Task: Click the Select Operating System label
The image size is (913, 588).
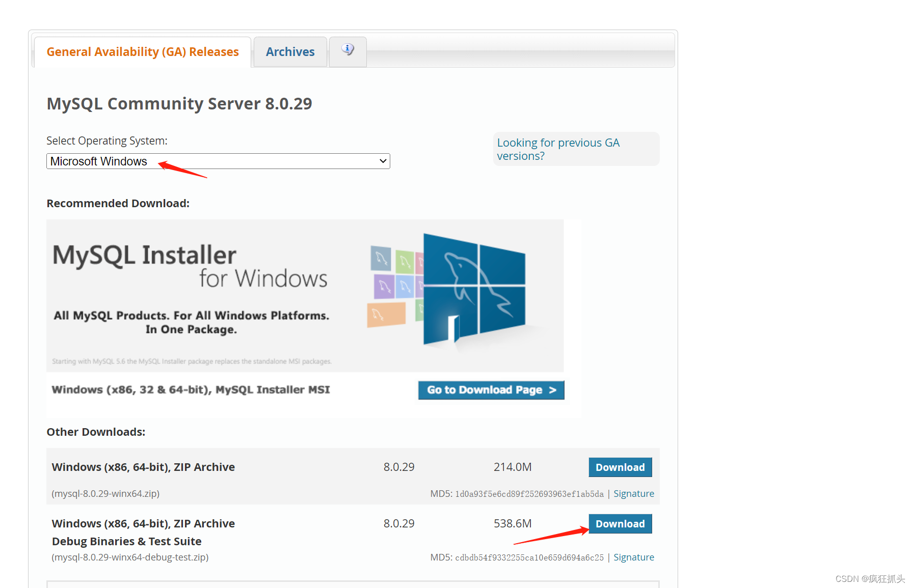Action: [x=107, y=141]
